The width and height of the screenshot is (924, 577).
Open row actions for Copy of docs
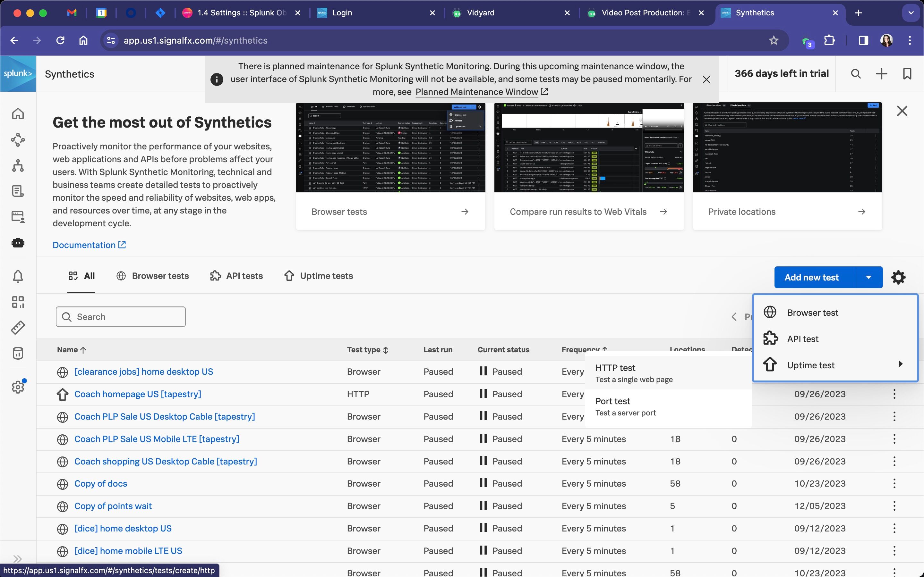point(894,483)
